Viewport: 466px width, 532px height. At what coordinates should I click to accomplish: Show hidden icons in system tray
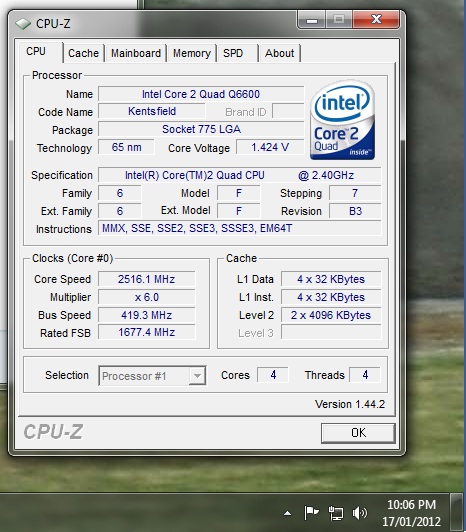pyautogui.click(x=287, y=513)
